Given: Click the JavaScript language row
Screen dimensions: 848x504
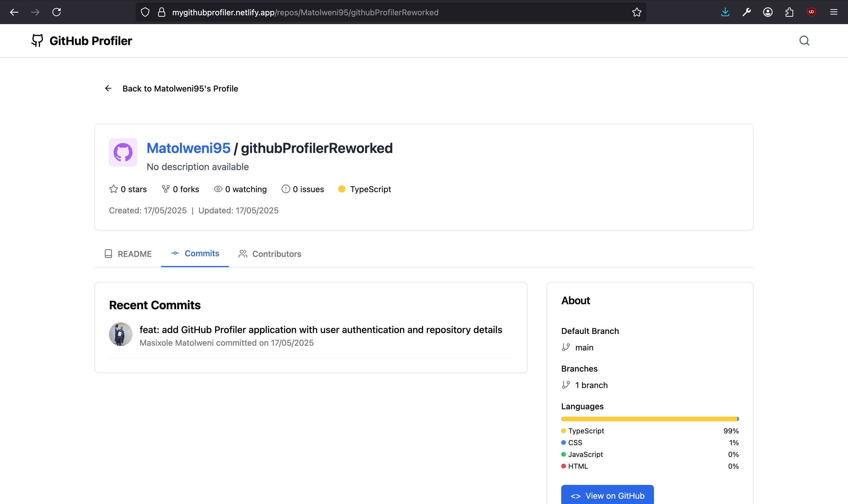Looking at the screenshot, I should point(650,454).
